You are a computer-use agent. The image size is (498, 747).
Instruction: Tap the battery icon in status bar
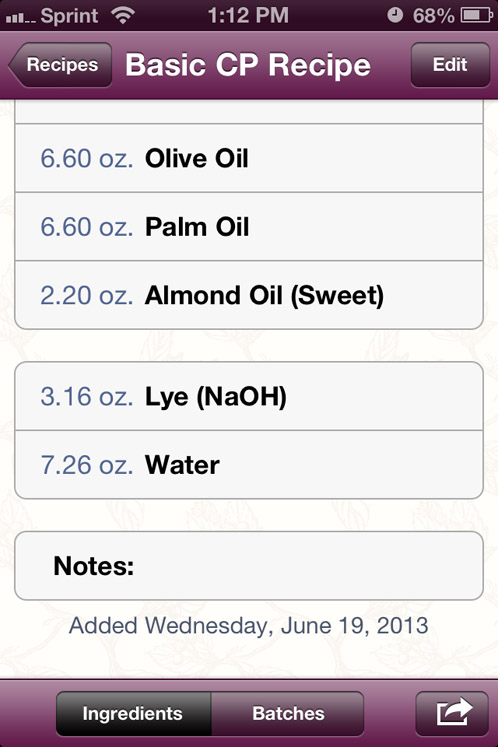click(x=476, y=15)
